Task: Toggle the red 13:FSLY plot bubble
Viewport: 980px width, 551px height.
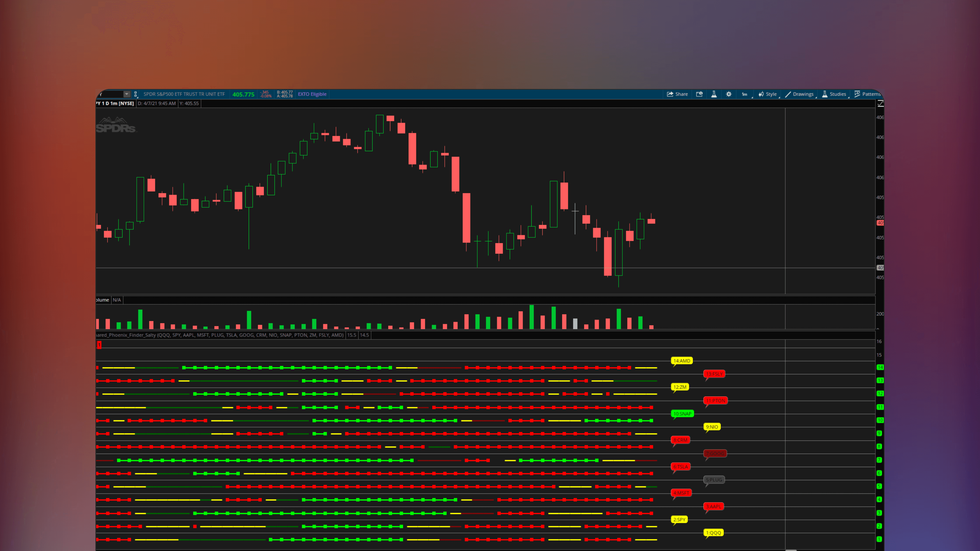Action: (715, 374)
